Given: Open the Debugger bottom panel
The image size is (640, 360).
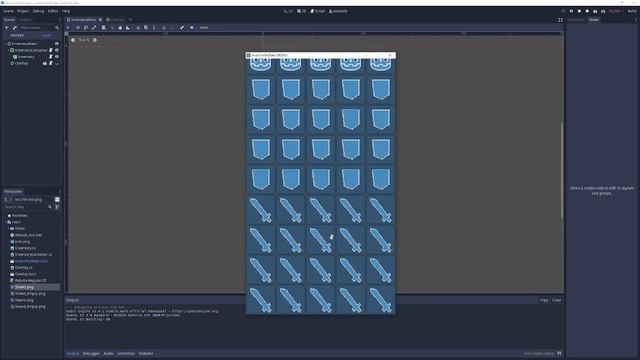Looking at the screenshot, I should click(x=91, y=353).
